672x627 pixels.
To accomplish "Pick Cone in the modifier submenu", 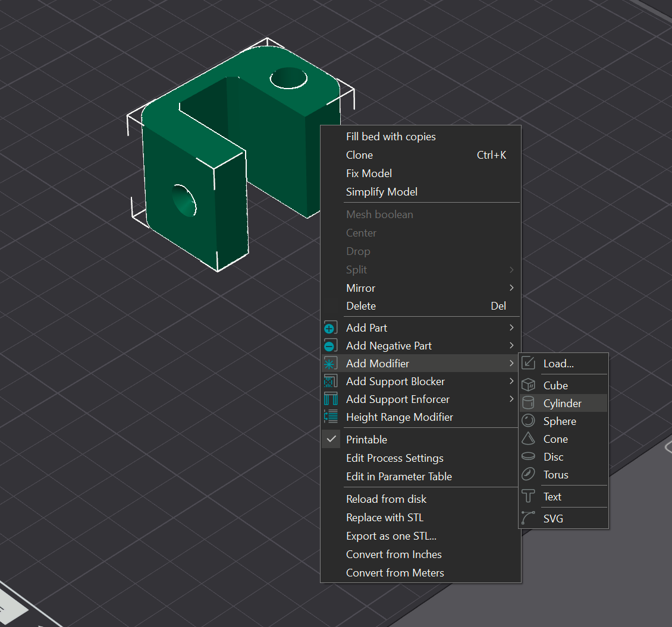I will click(564, 439).
